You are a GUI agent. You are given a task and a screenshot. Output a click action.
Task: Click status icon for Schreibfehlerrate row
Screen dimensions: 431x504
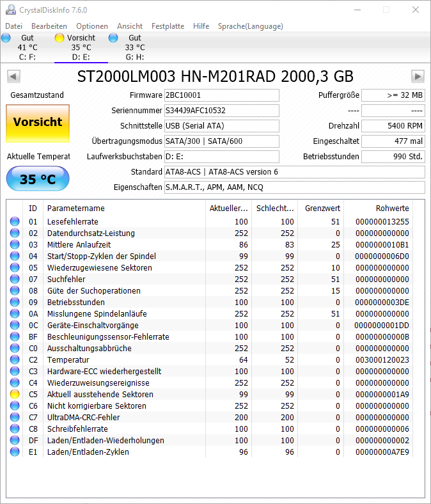pos(15,429)
